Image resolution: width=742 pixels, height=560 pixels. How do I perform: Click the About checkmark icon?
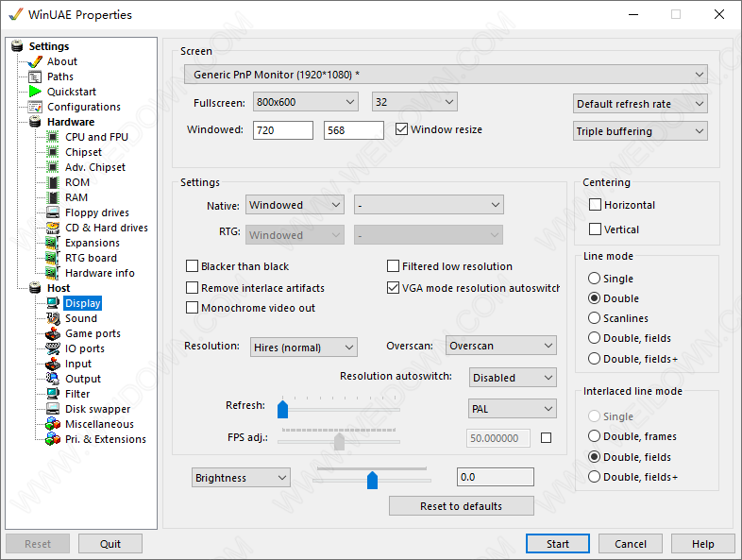point(35,61)
